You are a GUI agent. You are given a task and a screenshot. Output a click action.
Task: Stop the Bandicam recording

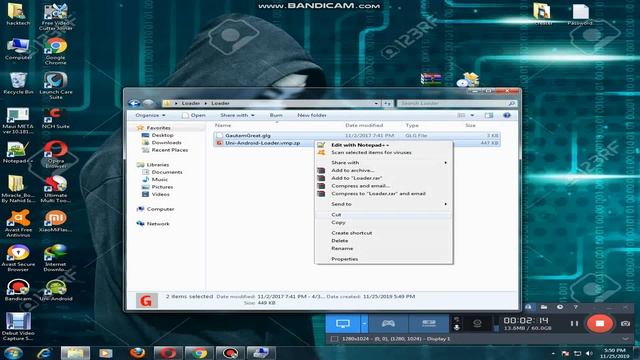coord(599,324)
